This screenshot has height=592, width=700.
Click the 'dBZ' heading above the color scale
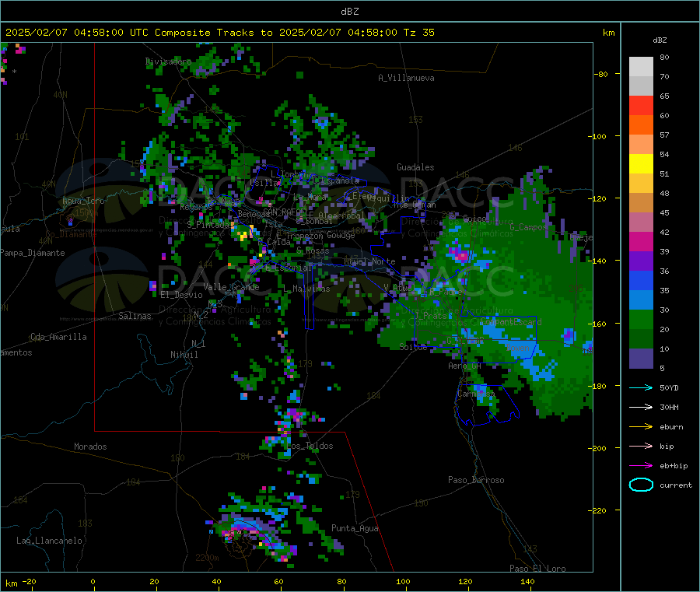click(660, 40)
